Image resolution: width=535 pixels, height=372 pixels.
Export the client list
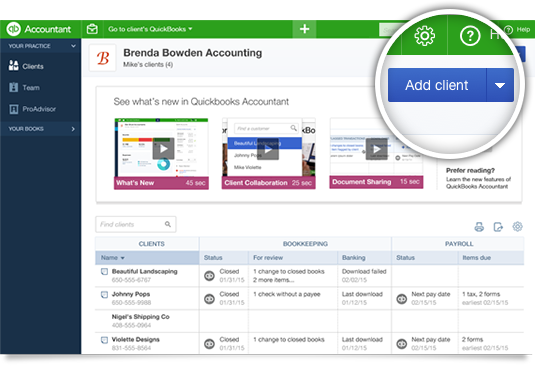[x=498, y=227]
